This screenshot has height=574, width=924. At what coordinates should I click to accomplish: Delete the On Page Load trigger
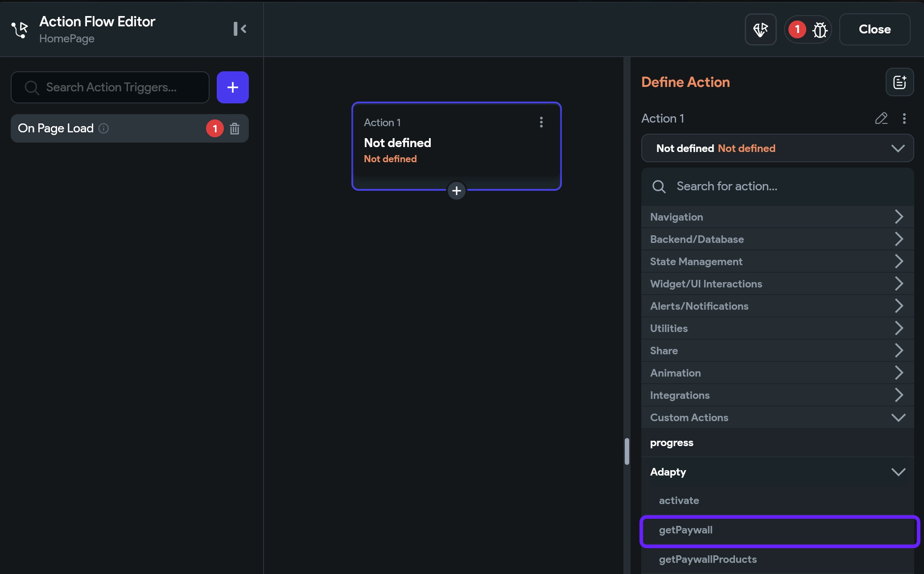[x=235, y=129]
